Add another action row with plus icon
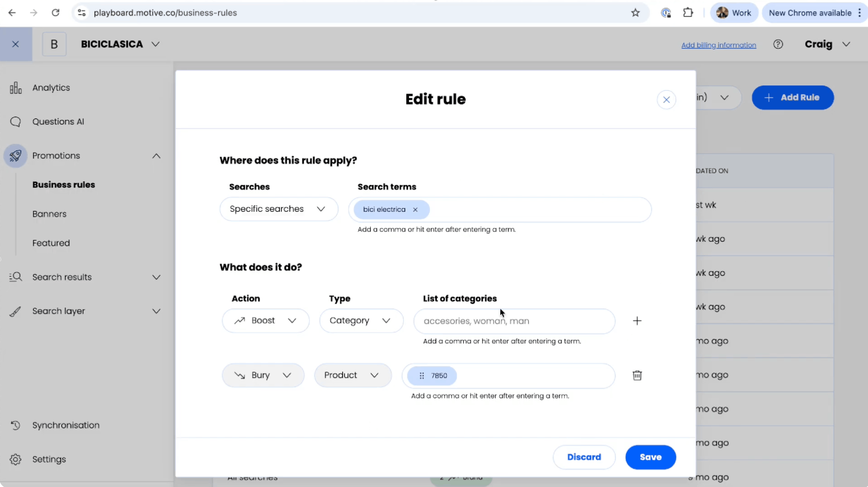Image resolution: width=868 pixels, height=487 pixels. click(637, 320)
